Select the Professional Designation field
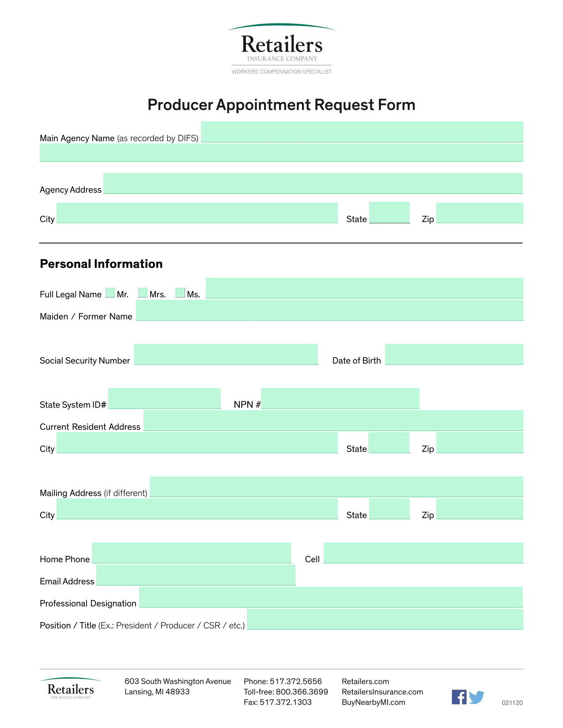 331,597
